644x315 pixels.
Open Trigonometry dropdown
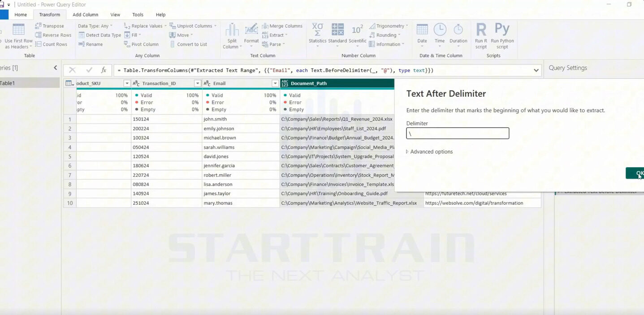click(x=389, y=26)
